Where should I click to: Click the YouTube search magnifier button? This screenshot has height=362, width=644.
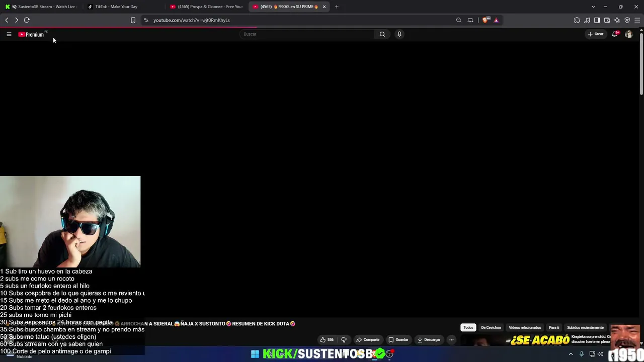point(382,34)
